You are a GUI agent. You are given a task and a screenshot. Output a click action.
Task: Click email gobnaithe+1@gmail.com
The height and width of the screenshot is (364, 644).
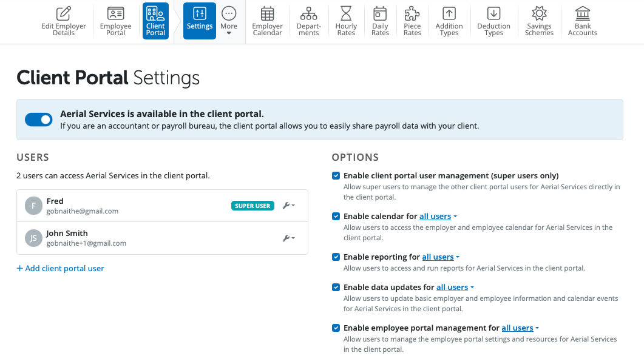tap(86, 243)
